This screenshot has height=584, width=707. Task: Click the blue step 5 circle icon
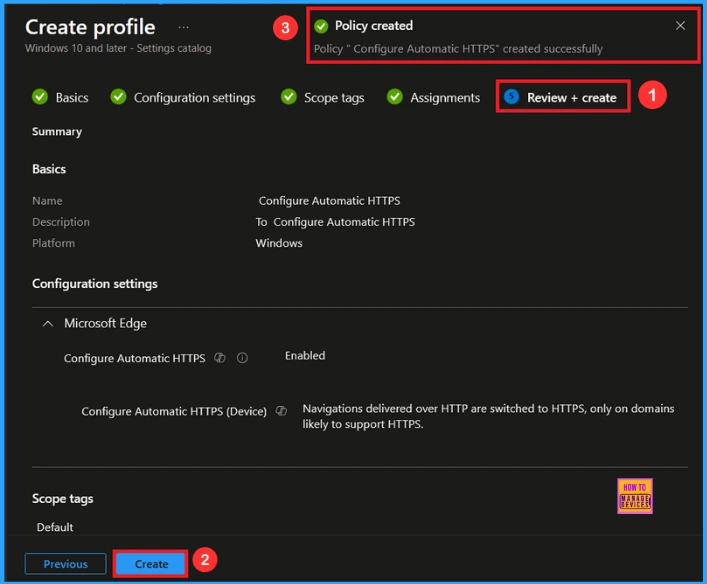click(511, 97)
